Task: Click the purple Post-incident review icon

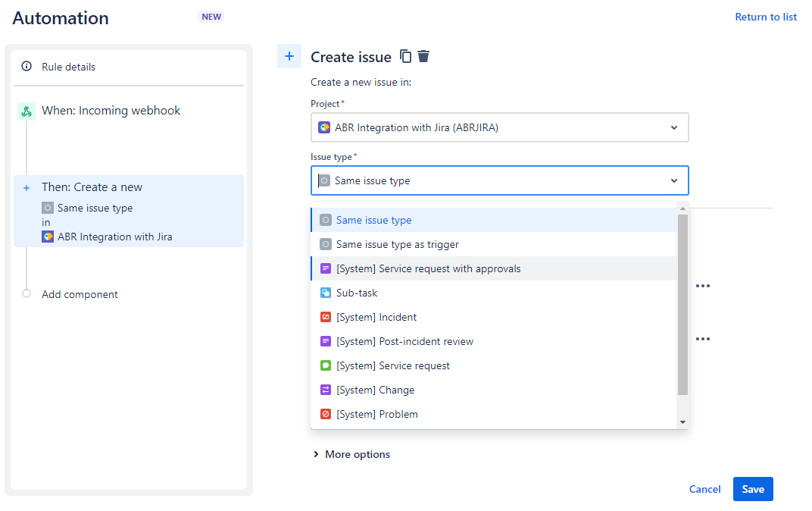Action: pos(326,341)
